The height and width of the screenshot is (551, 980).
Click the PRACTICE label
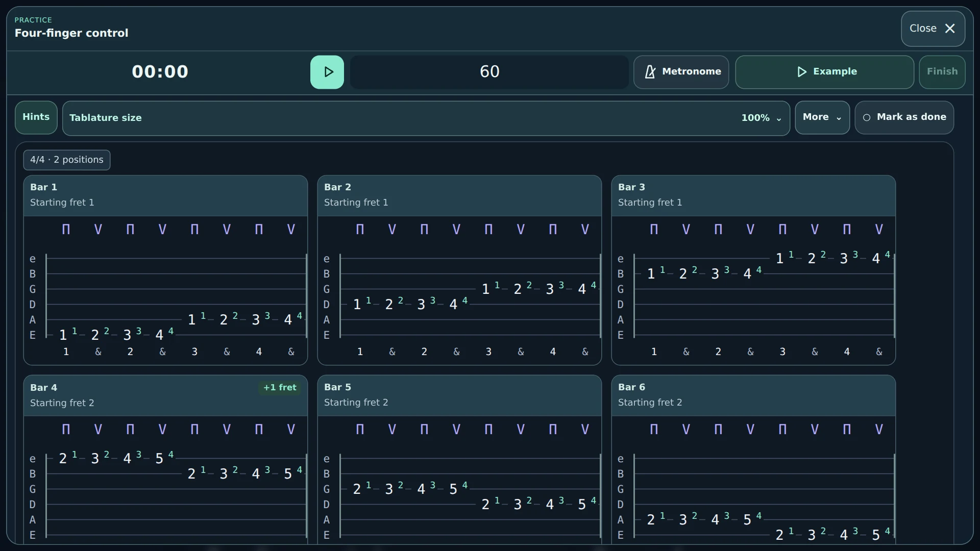(33, 20)
